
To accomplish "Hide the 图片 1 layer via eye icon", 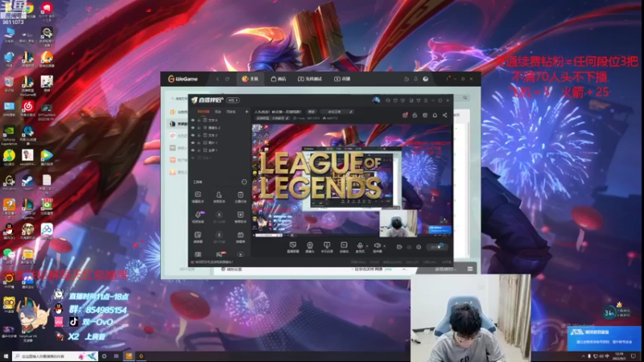I will [193, 143].
